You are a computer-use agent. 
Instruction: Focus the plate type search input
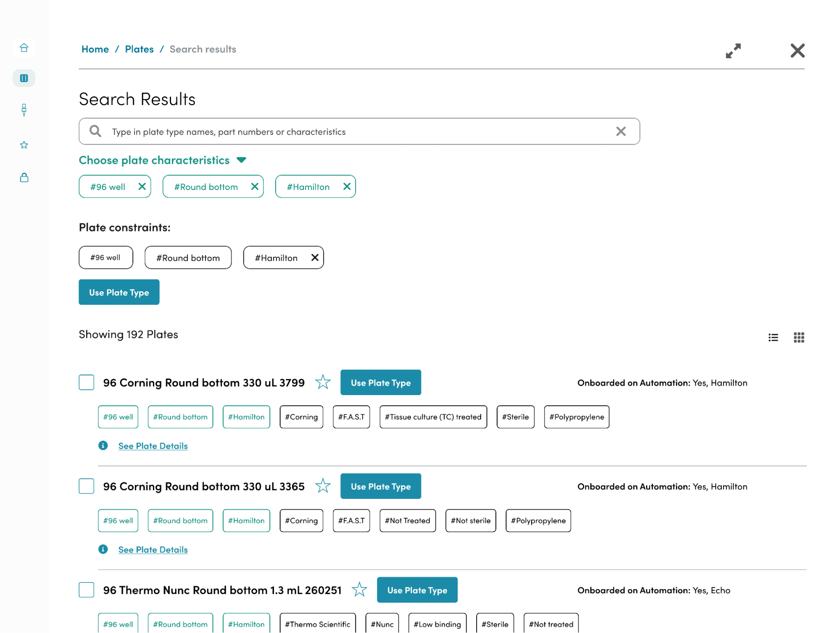(359, 132)
